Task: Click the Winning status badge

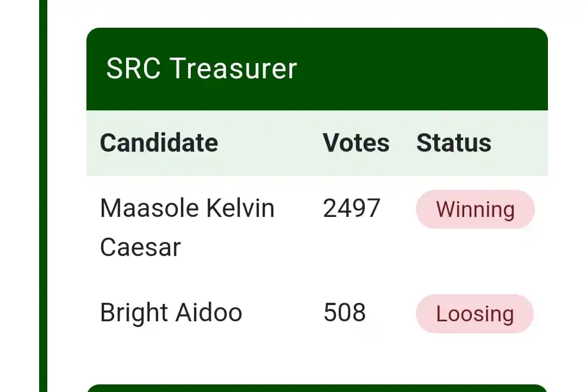Action: 475,209
